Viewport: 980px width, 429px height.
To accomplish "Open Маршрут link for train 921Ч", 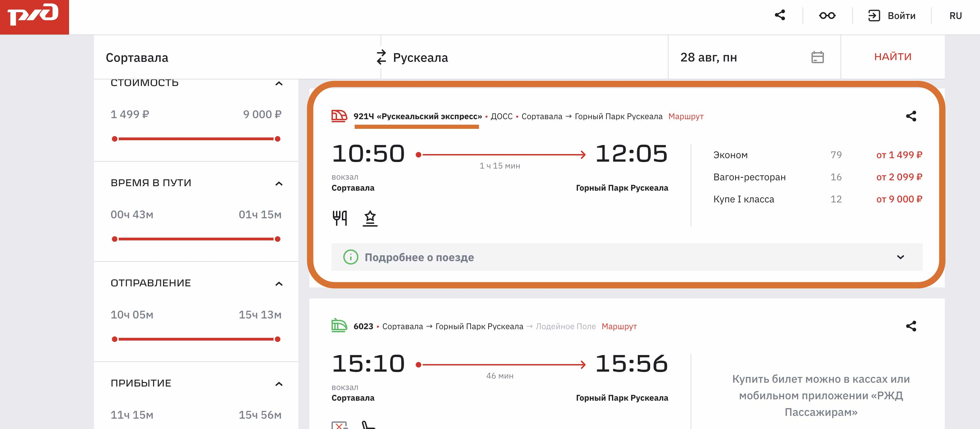I will [686, 116].
